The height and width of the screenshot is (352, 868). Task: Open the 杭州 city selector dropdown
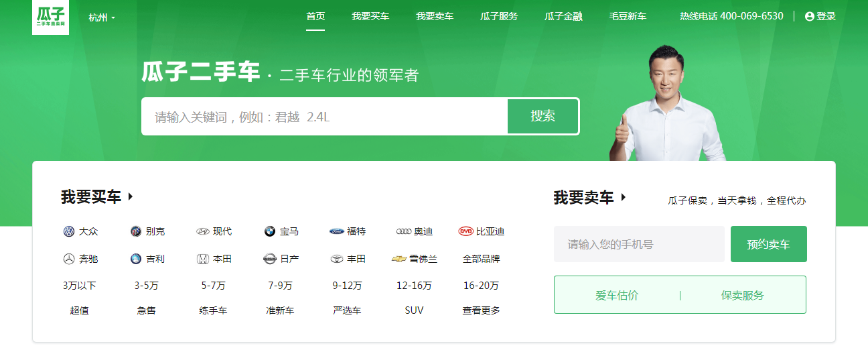(x=102, y=17)
